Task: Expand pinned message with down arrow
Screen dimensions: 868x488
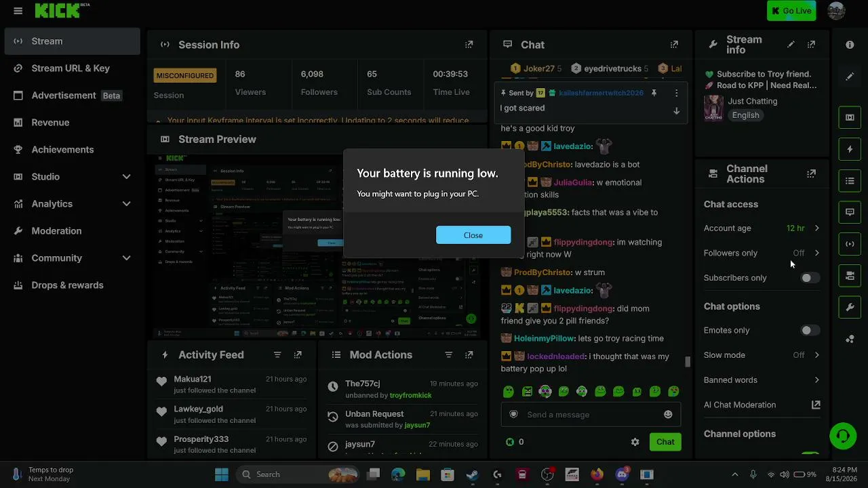Action: pyautogui.click(x=676, y=111)
